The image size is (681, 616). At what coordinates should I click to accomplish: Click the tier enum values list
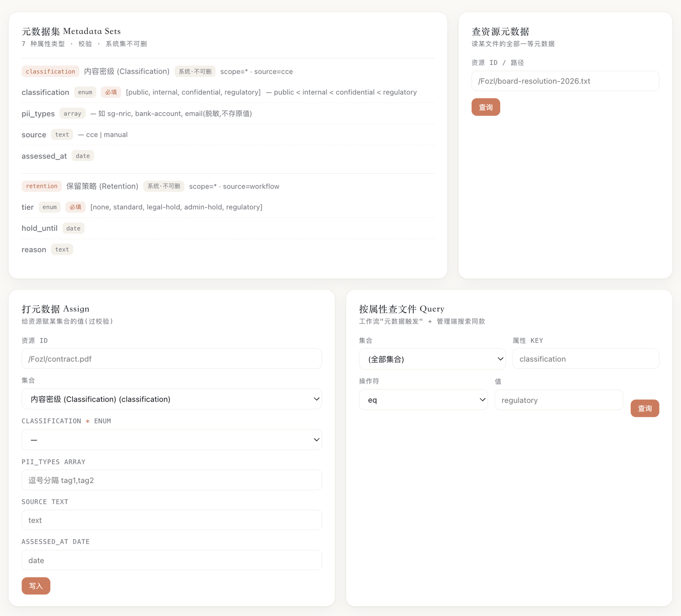tap(177, 207)
